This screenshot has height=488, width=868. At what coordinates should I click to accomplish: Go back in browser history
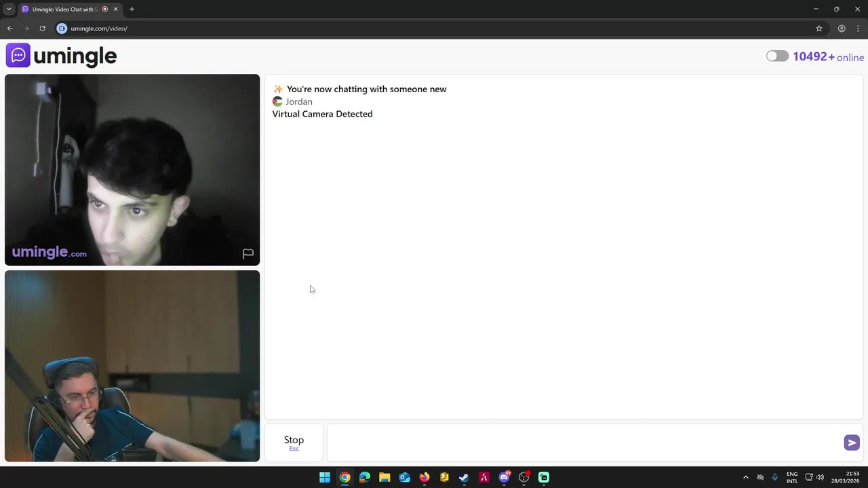click(x=9, y=28)
